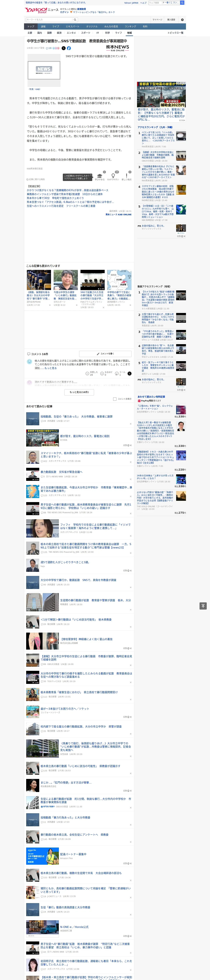Click 記事に関する報告 report icon link
This screenshot has height=980, width=210.
pyautogui.click(x=36, y=179)
